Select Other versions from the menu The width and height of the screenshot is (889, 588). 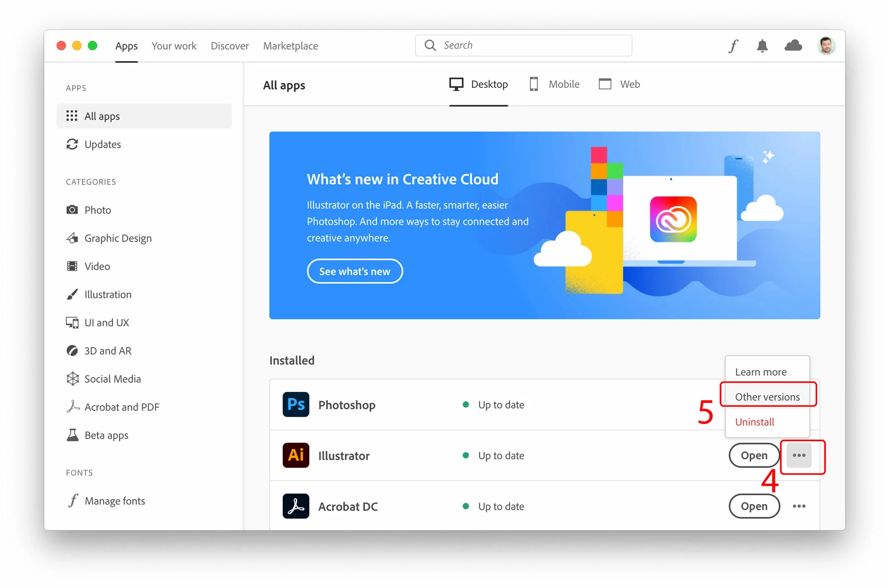tap(767, 397)
